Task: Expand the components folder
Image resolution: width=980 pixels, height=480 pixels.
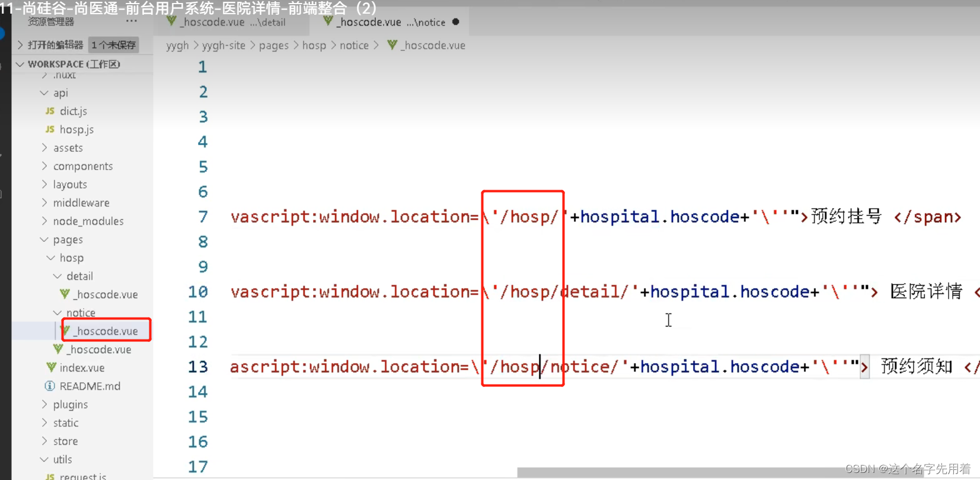Action: tap(44, 166)
